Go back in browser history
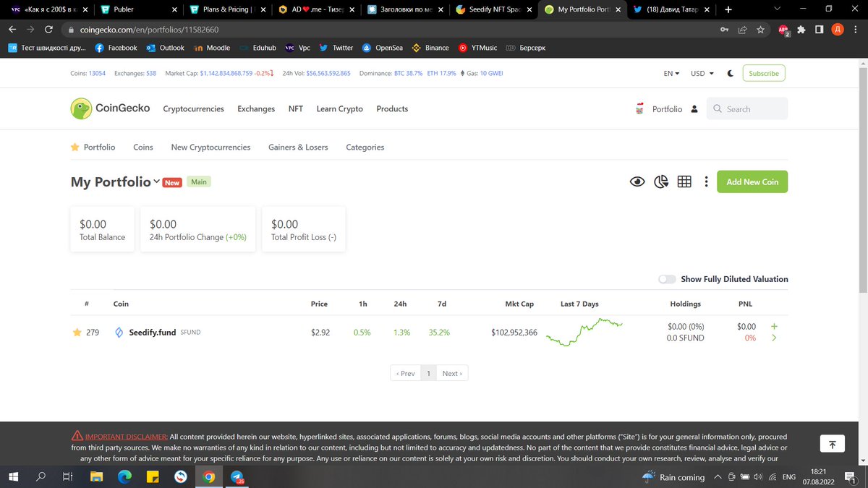This screenshot has height=488, width=868. (12, 30)
